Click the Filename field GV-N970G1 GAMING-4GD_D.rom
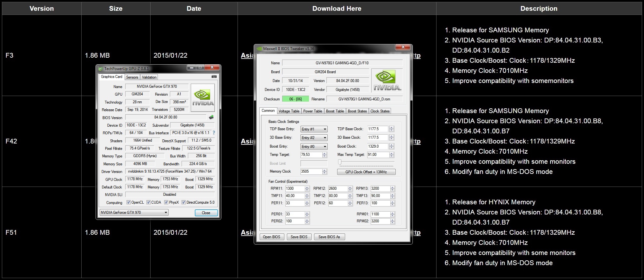Viewport: 644px width, 280px height. click(364, 99)
